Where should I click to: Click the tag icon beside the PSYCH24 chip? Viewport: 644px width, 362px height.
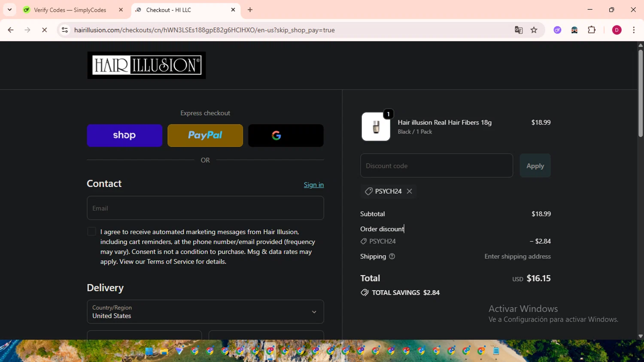[x=368, y=191]
